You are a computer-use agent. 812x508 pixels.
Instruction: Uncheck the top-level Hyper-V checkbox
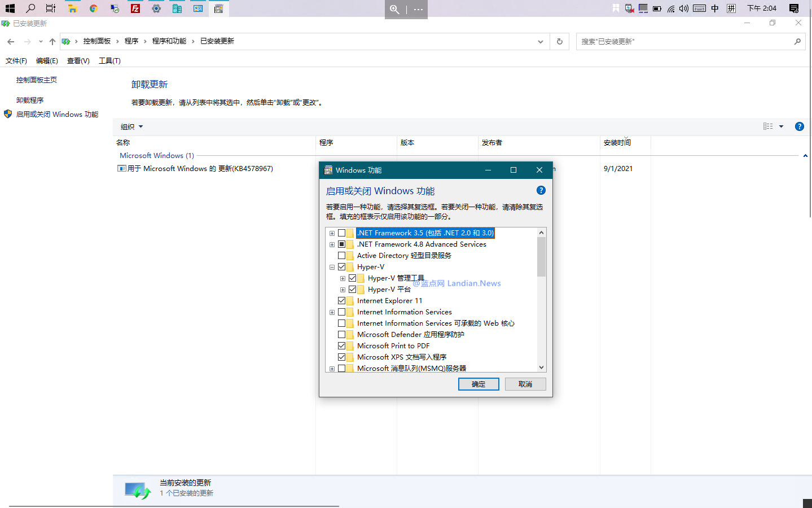click(341, 267)
